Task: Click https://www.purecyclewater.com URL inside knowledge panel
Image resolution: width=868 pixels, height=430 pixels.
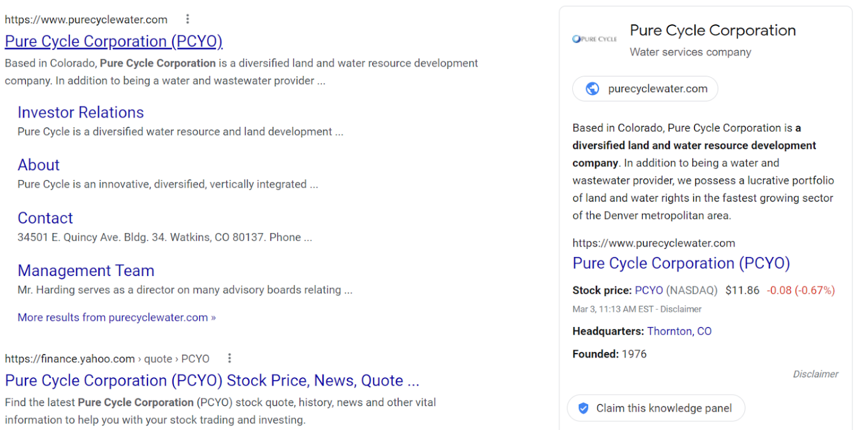Action: pos(654,243)
